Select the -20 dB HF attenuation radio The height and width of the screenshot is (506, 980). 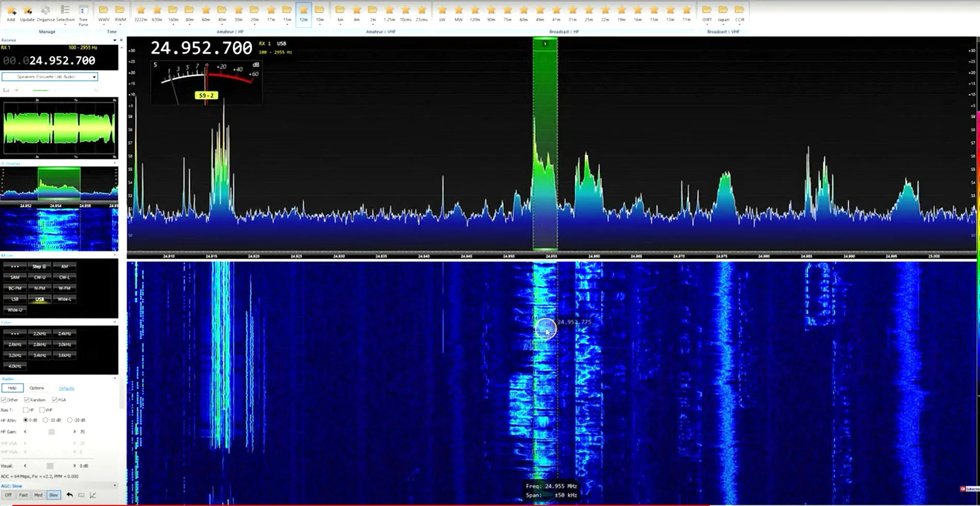70,420
